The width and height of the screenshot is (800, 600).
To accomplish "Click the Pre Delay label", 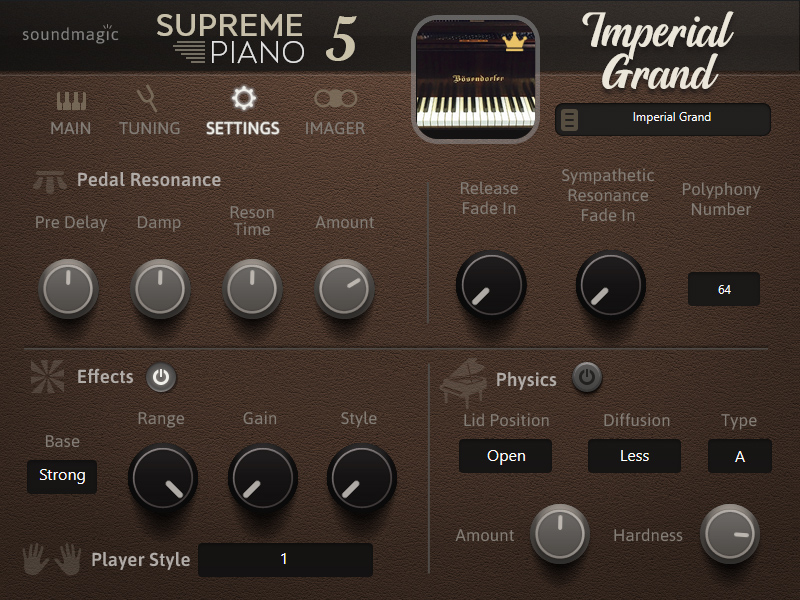I will coord(71,222).
